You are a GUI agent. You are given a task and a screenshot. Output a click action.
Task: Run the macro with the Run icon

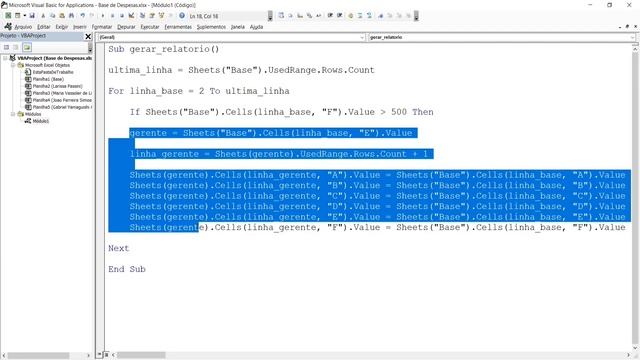click(103, 16)
